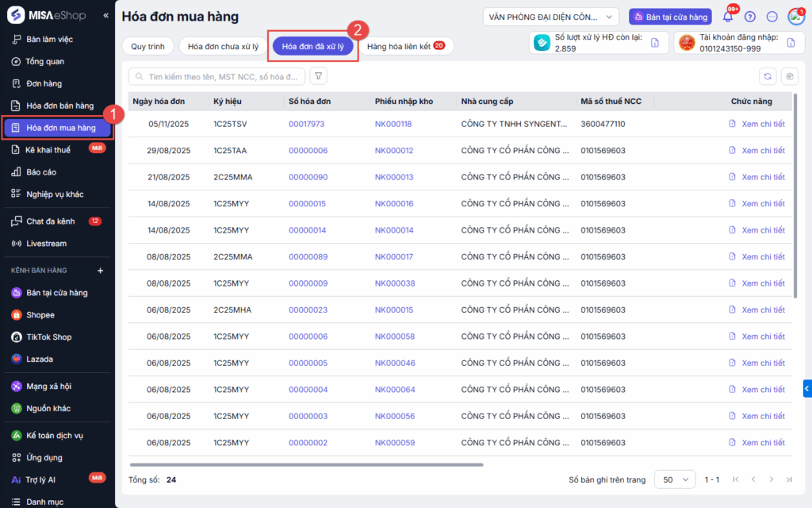
Task: Open the user avatar in top bar
Action: [x=795, y=17]
